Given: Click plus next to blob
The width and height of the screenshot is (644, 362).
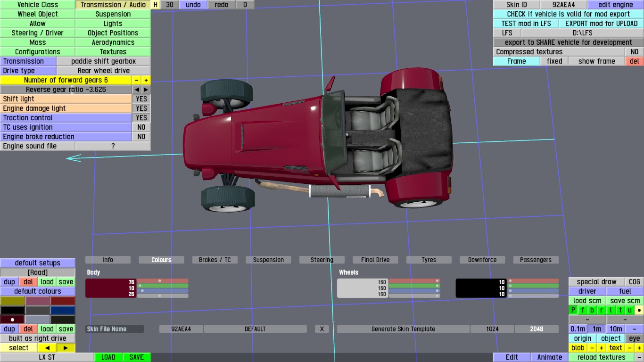Looking at the screenshot, I should [602, 348].
